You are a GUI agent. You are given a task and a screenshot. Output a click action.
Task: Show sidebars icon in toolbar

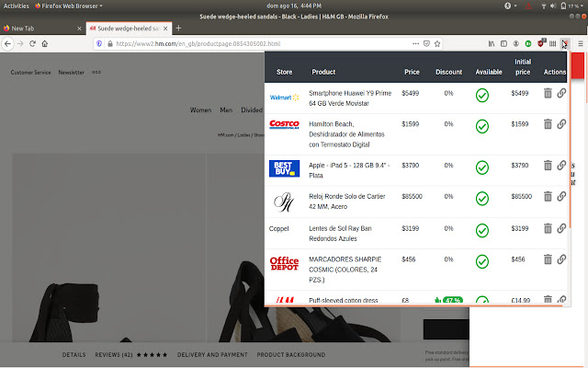click(503, 43)
